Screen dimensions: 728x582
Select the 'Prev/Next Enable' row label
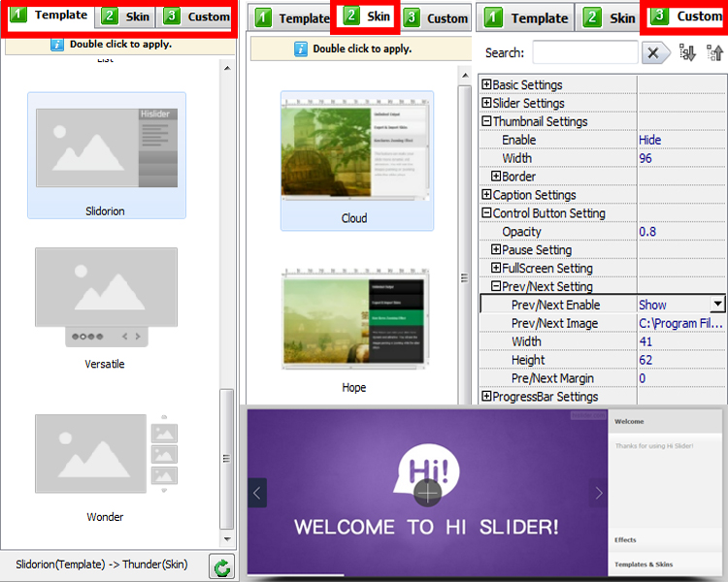(x=556, y=305)
